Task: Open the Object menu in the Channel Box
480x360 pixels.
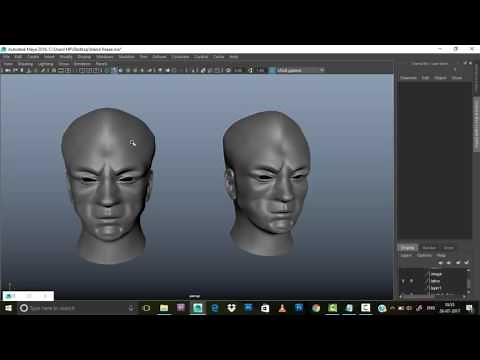Action: tap(440, 78)
